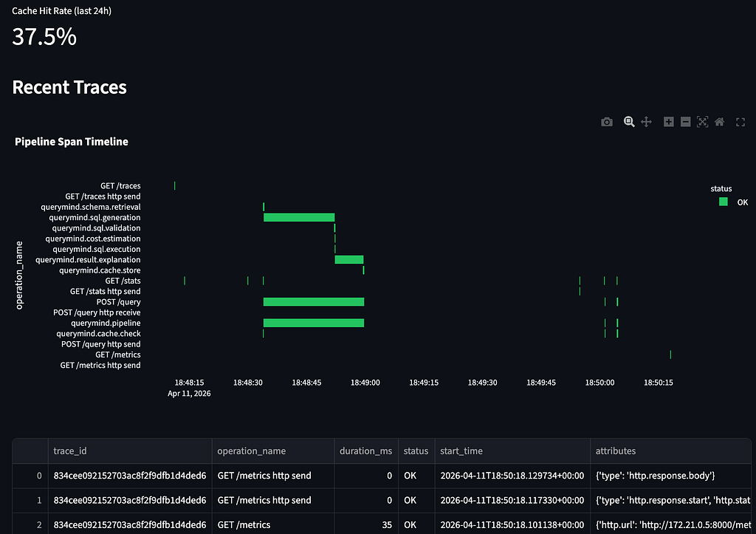Image resolution: width=756 pixels, height=534 pixels.
Task: Click the 18:50:00 time axis tick
Action: pos(599,383)
